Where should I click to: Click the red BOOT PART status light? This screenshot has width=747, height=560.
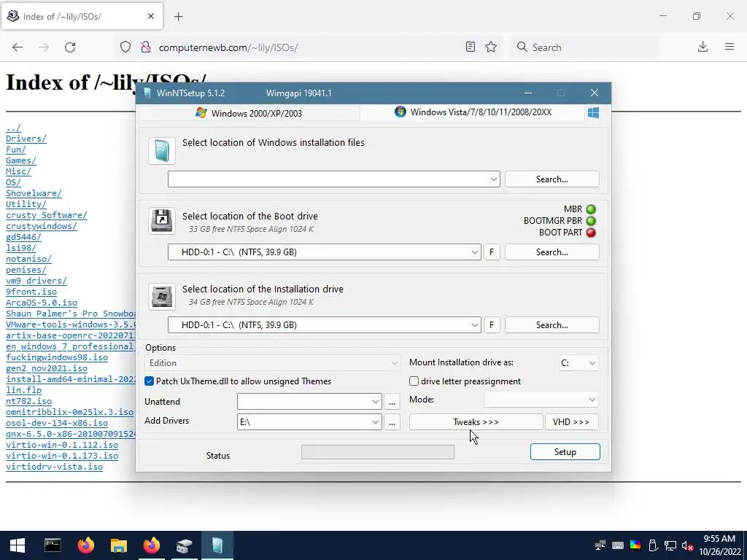(591, 233)
